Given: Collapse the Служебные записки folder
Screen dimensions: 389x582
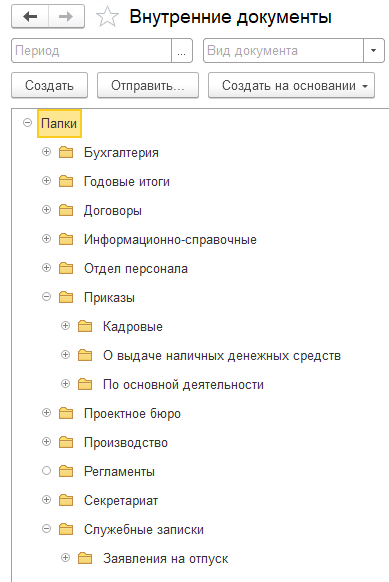Looking at the screenshot, I should pyautogui.click(x=46, y=529).
